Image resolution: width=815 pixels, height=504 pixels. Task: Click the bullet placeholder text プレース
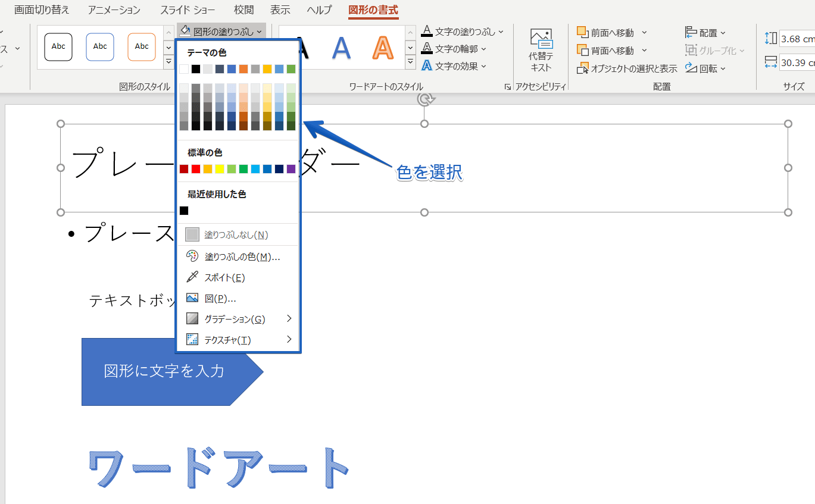point(129,233)
